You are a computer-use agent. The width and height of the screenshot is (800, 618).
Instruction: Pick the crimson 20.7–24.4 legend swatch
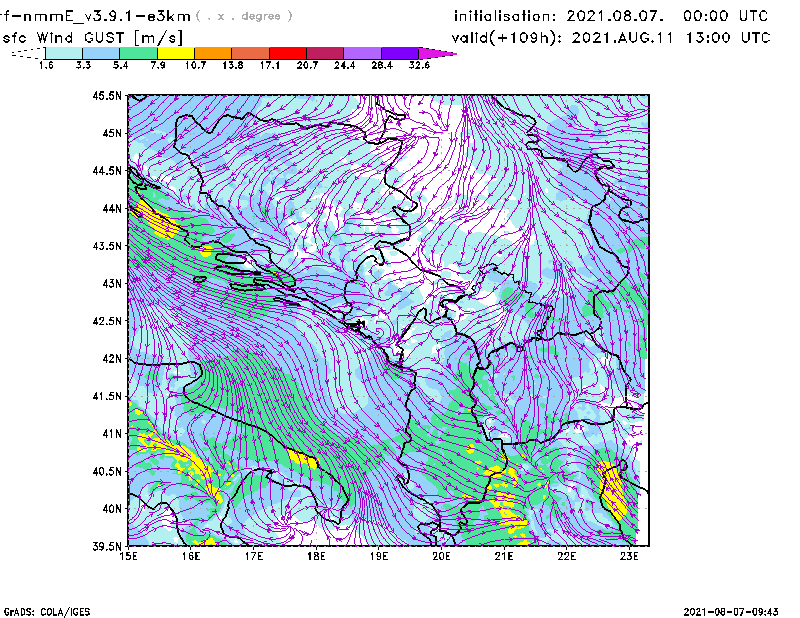(x=325, y=53)
